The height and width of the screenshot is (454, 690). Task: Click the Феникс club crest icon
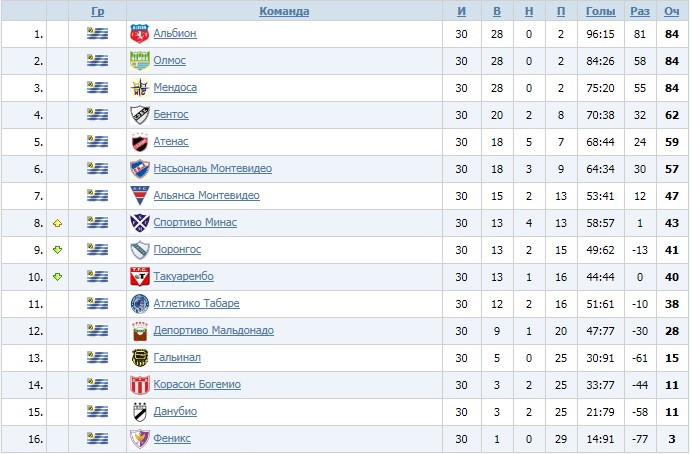pos(139,439)
